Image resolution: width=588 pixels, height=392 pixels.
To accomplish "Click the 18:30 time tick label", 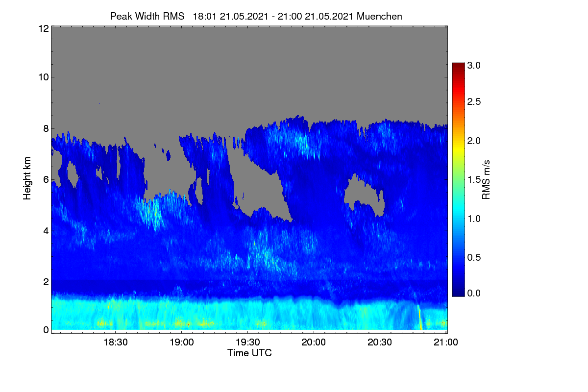I will [x=116, y=343].
